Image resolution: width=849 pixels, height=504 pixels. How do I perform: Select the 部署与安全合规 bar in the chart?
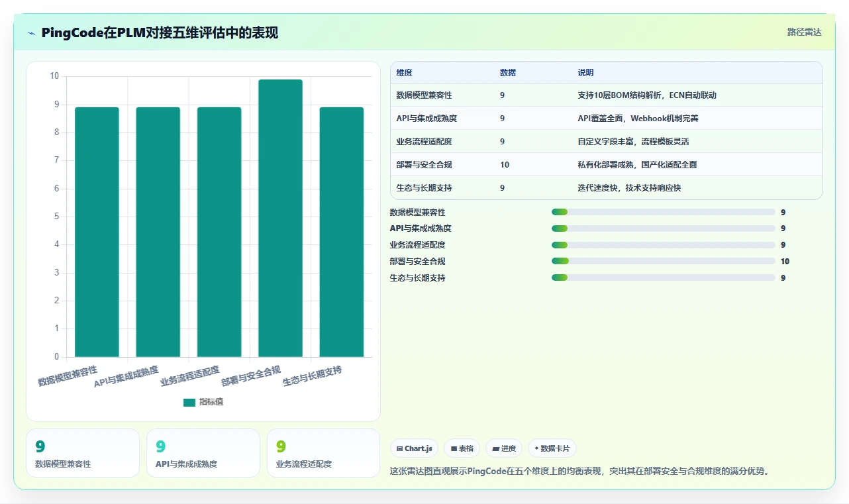point(280,218)
